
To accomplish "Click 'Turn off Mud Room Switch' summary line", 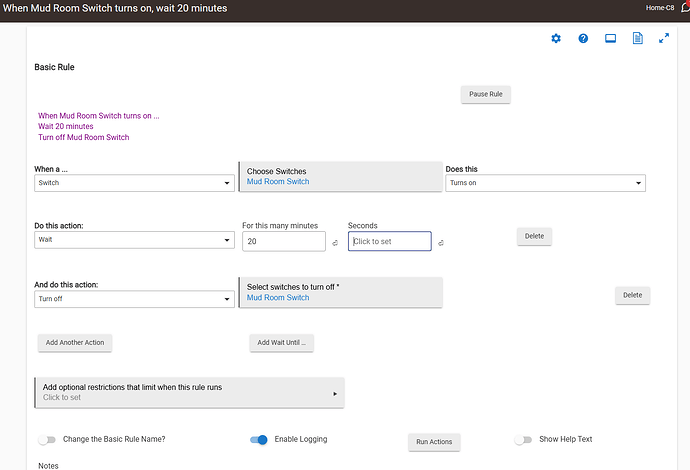I will click(84, 137).
